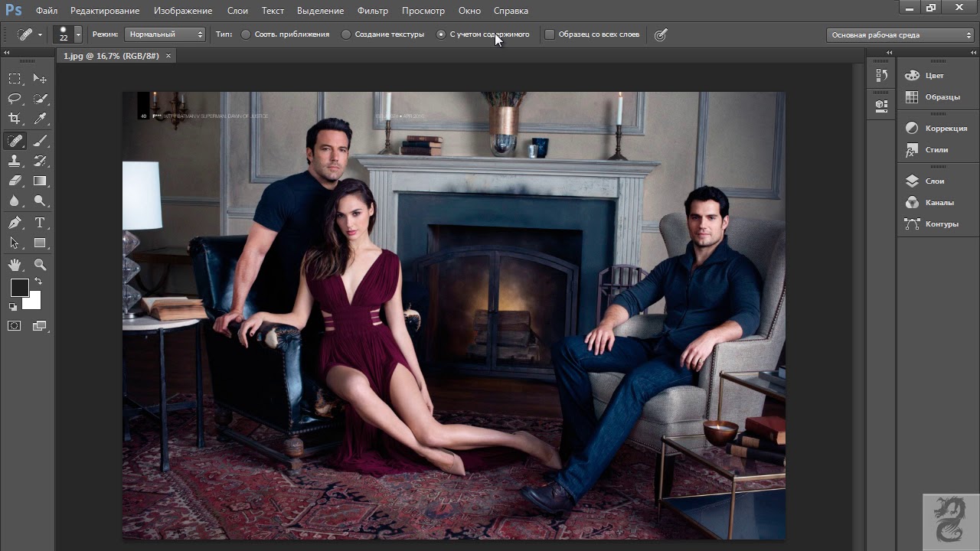Open the Текст menu

coord(273,11)
